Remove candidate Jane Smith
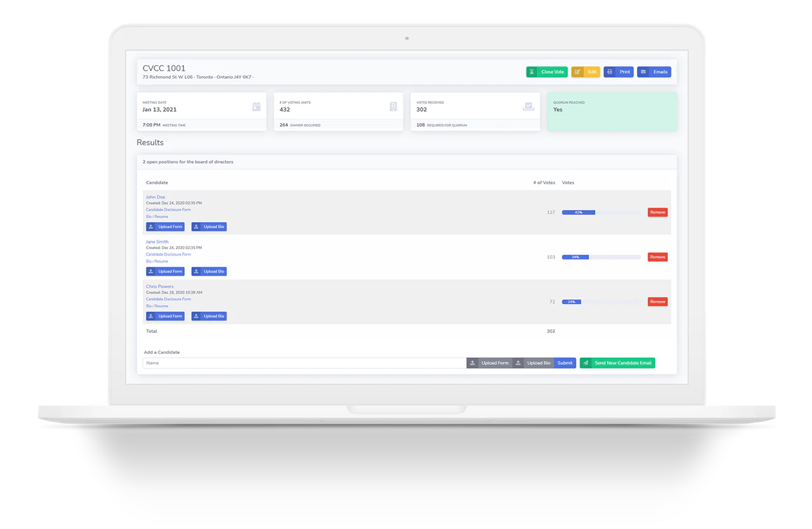The image size is (812, 529). (x=657, y=256)
